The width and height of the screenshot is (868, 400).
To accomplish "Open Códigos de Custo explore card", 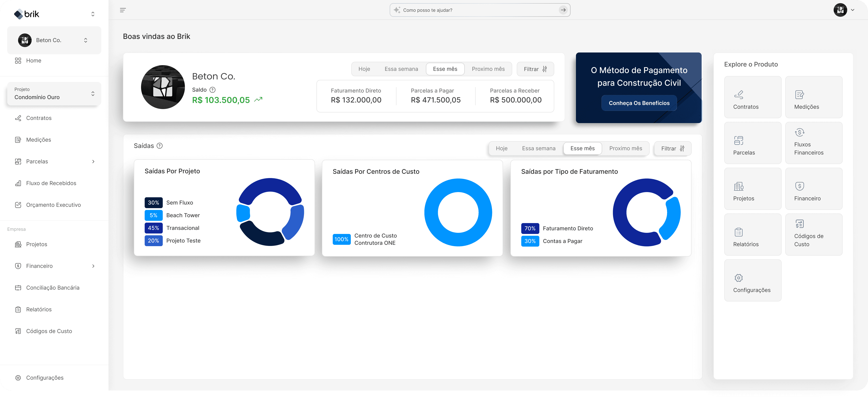I will click(814, 235).
